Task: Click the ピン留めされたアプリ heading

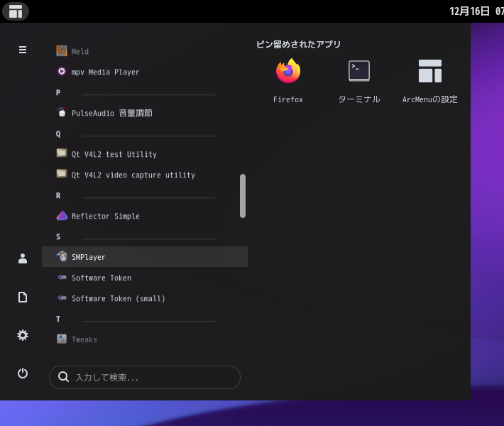Action: pyautogui.click(x=298, y=44)
